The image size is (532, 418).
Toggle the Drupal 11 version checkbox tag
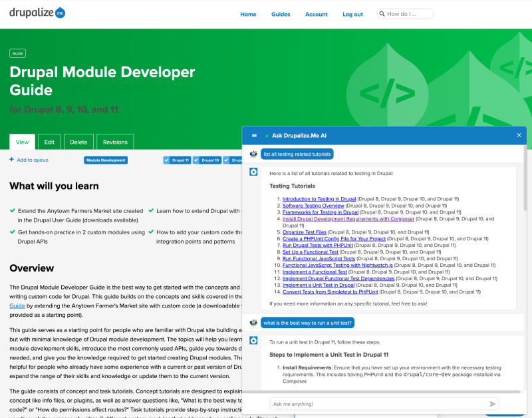pyautogui.click(x=177, y=160)
